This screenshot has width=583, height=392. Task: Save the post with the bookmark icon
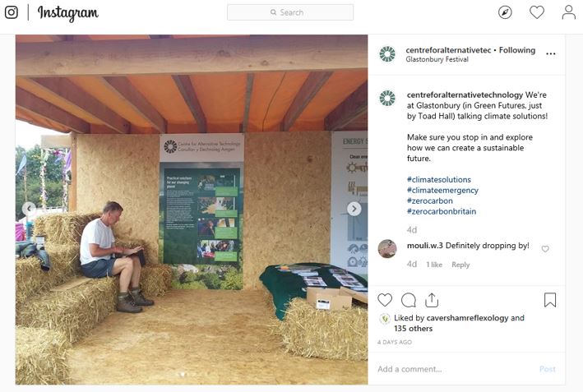point(550,300)
